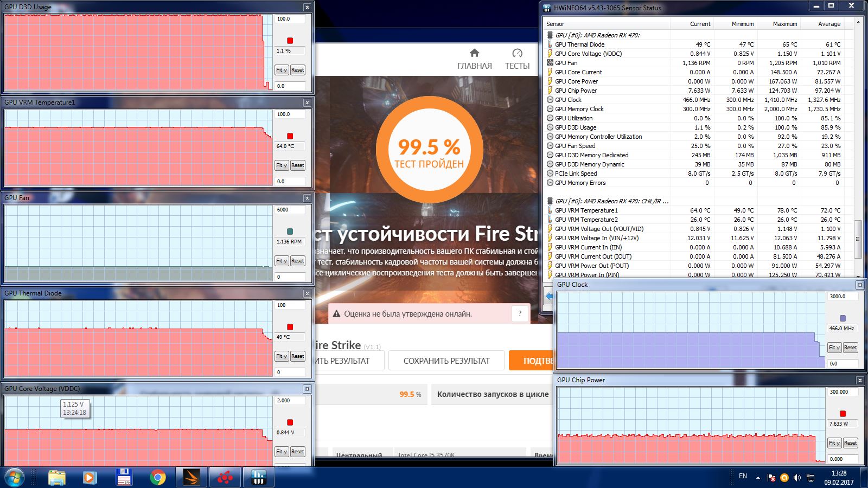868x488 pixels.
Task: Click the icon beside GPU Memory Errors row
Action: pos(550,183)
